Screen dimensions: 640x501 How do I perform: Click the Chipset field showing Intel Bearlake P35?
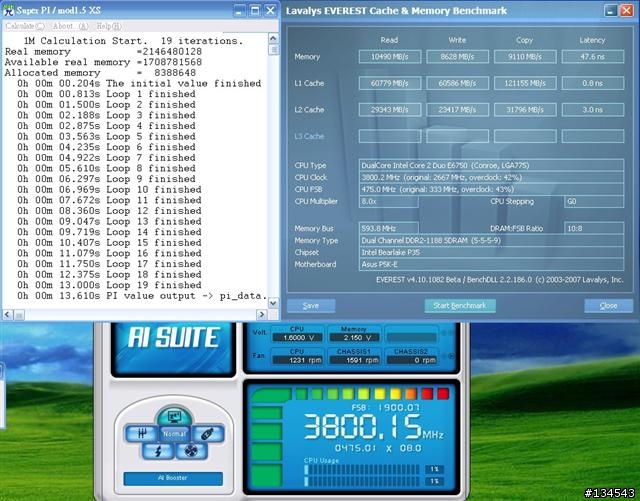click(491, 252)
